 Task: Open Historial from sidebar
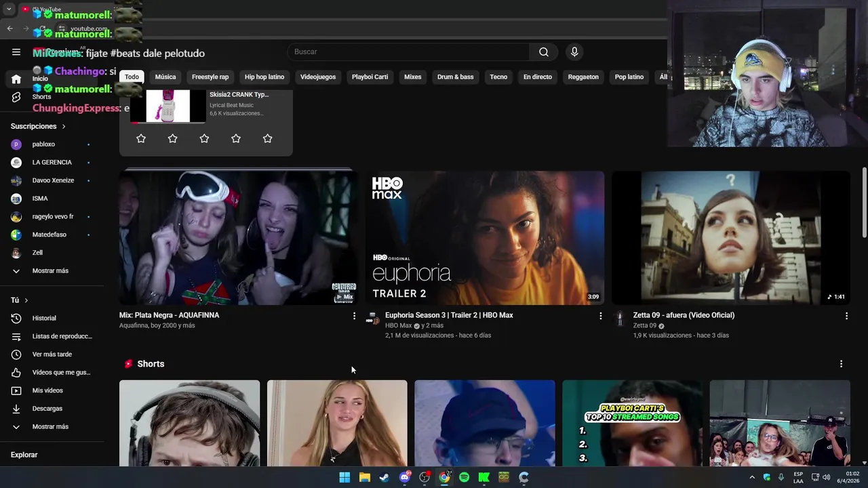51,318
